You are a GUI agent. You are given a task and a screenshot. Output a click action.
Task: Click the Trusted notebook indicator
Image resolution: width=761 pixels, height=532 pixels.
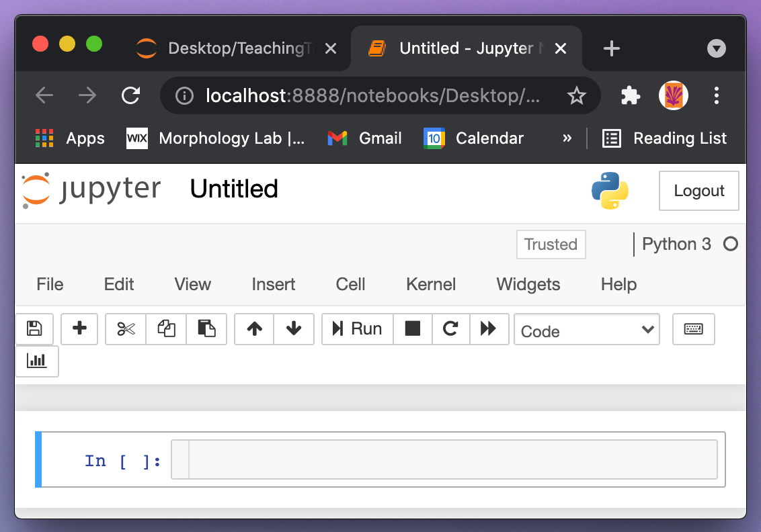[x=551, y=245]
